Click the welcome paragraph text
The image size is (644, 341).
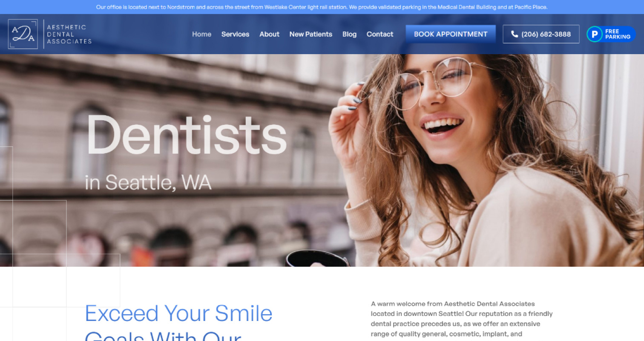(462, 319)
